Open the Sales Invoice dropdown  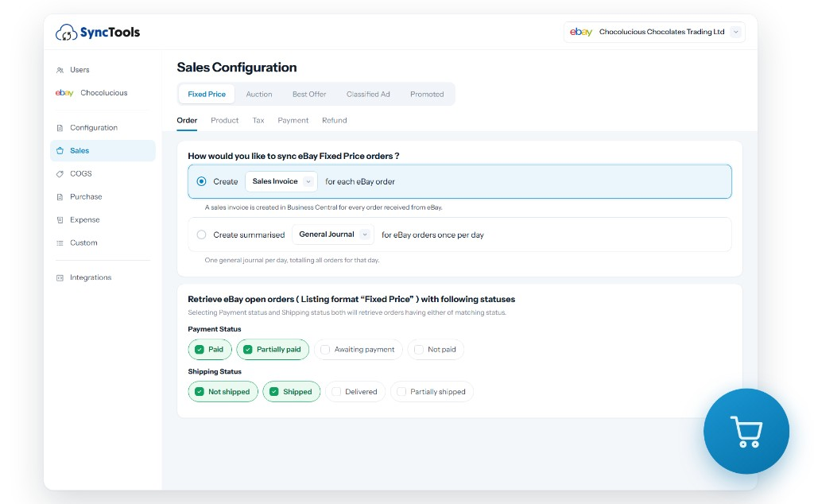click(281, 182)
